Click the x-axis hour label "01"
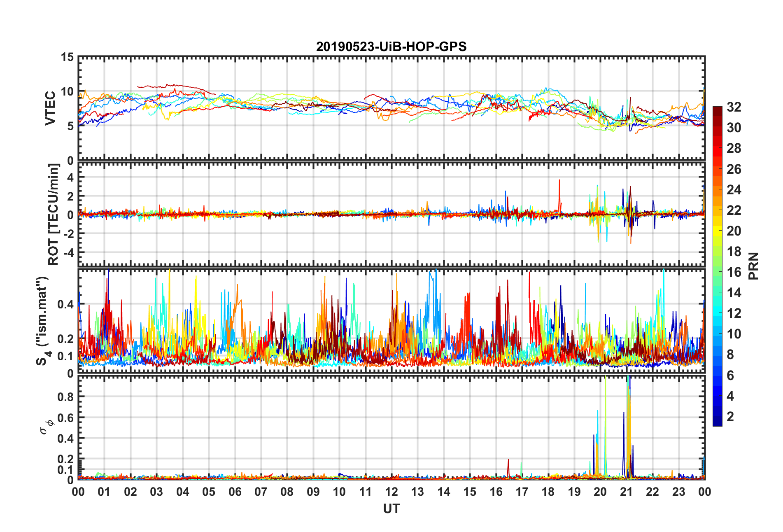Screen dimensions: 783x532 coord(104,492)
